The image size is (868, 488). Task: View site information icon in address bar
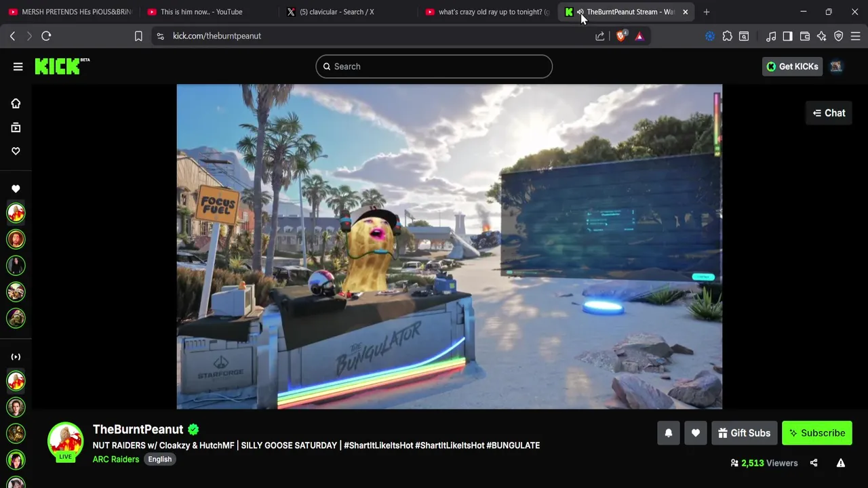coord(160,36)
